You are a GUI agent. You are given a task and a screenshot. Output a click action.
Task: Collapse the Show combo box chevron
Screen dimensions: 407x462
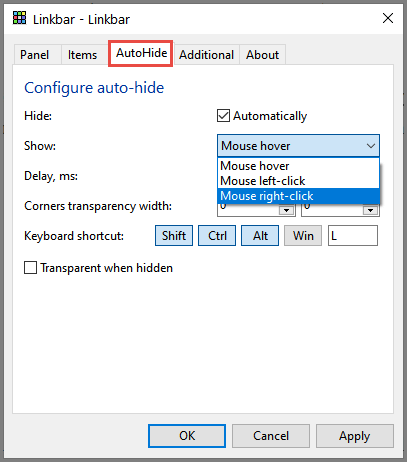(371, 146)
